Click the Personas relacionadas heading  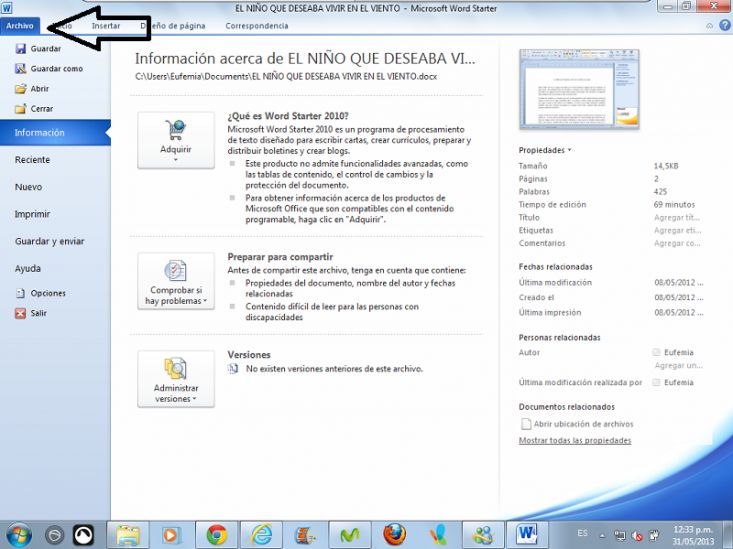click(559, 338)
